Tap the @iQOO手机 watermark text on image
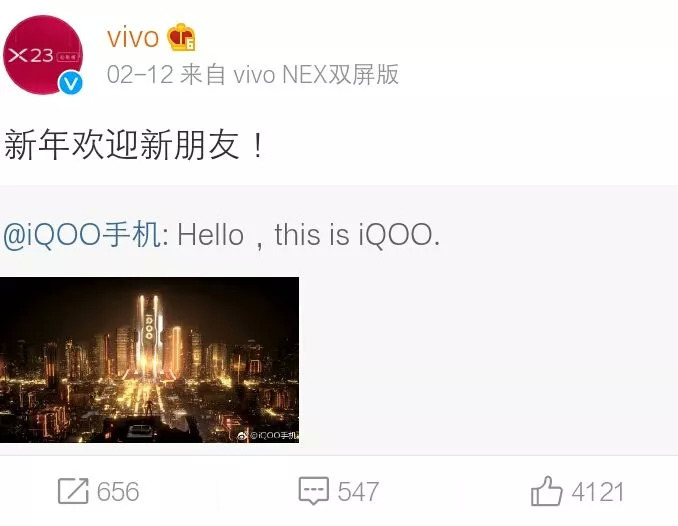Screen dimensions: 678x526 274,436
